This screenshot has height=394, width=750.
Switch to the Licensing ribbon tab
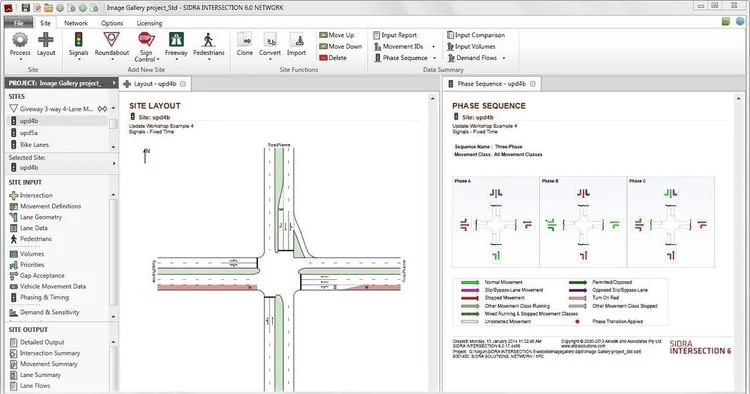pos(149,23)
